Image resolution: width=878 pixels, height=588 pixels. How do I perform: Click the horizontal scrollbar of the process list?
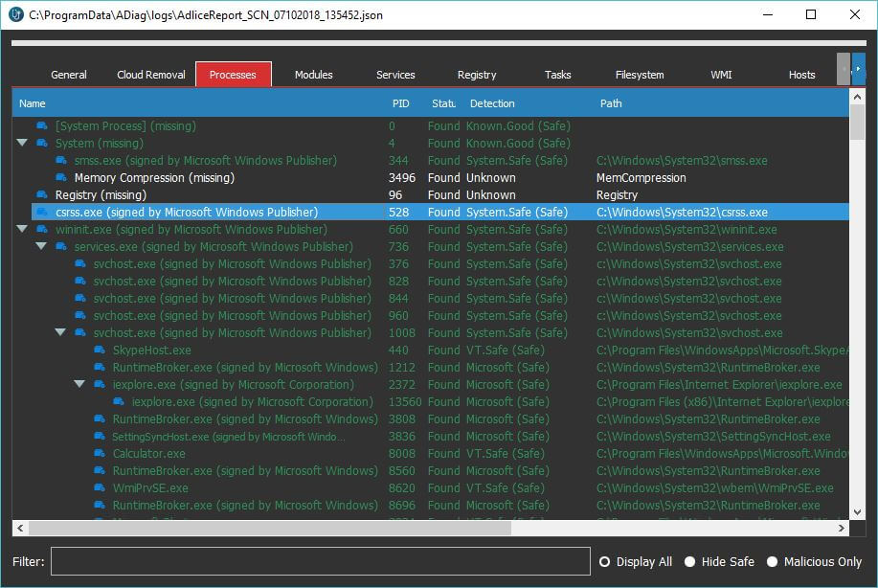pyautogui.click(x=268, y=528)
